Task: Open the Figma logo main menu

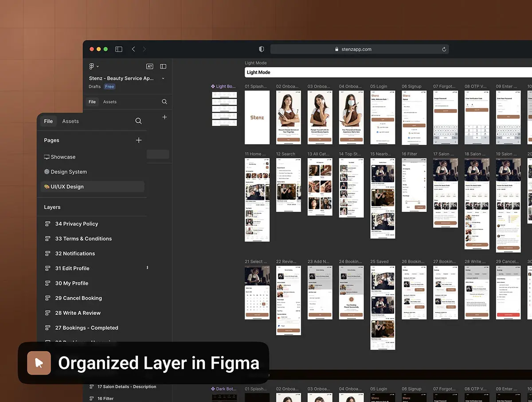Action: click(93, 66)
